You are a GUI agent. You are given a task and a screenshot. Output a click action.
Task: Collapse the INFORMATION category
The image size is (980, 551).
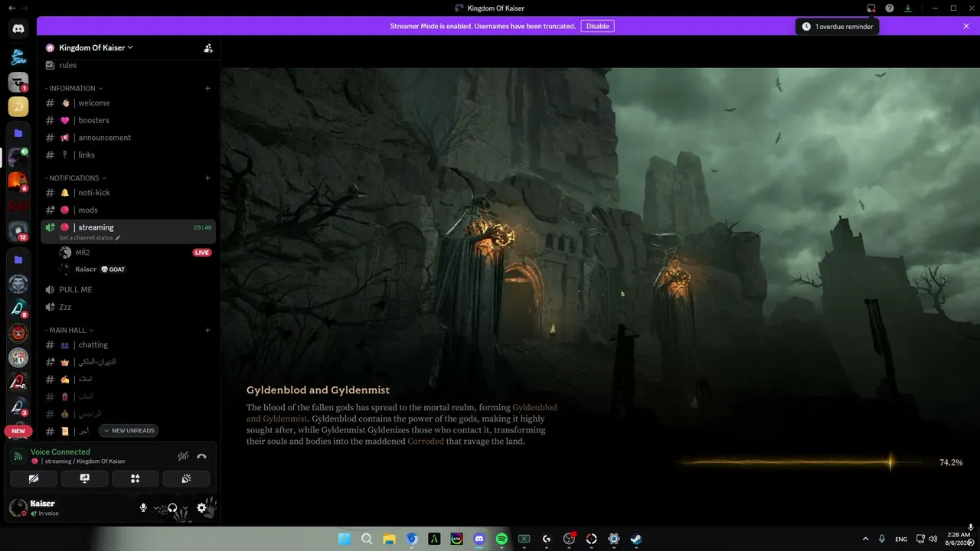coord(73,88)
